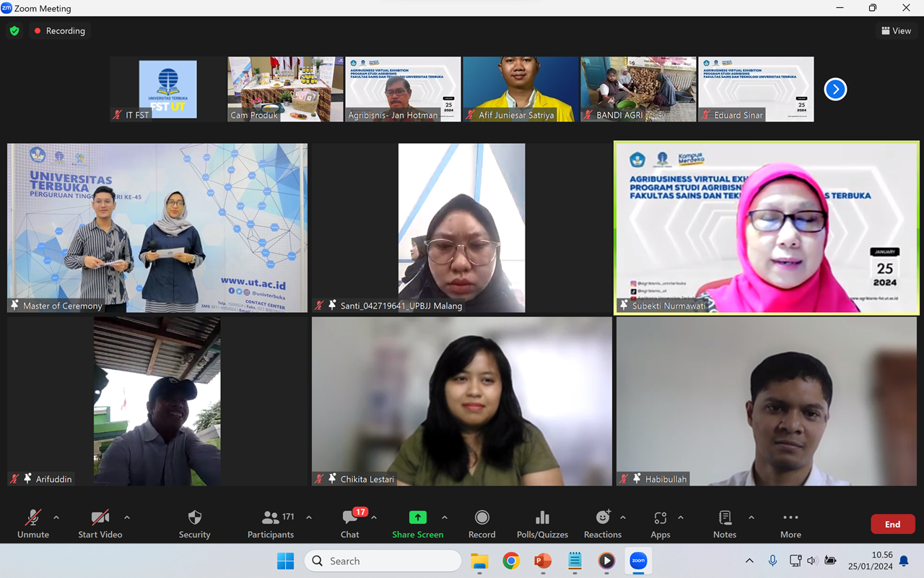The width and height of the screenshot is (924, 578).
Task: Select Afif Juniesar Satriya thumbnail
Action: [x=520, y=89]
